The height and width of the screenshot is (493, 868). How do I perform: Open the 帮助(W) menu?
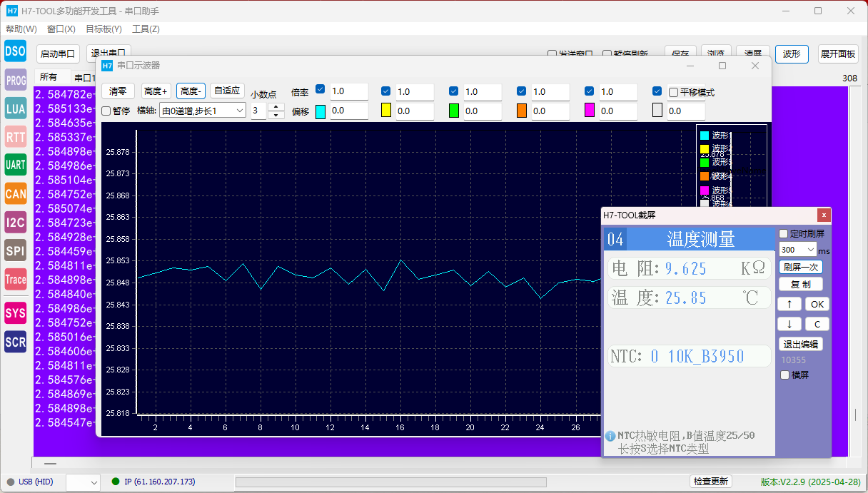pos(21,29)
